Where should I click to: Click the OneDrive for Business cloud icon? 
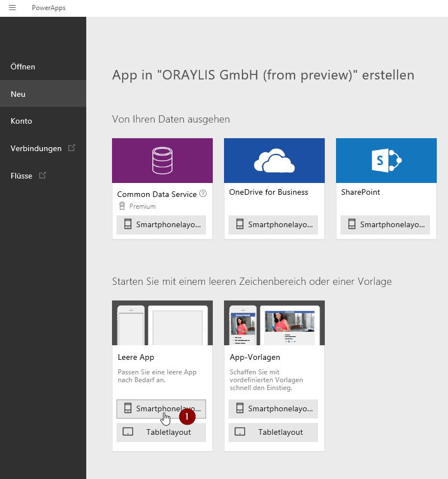click(x=274, y=161)
